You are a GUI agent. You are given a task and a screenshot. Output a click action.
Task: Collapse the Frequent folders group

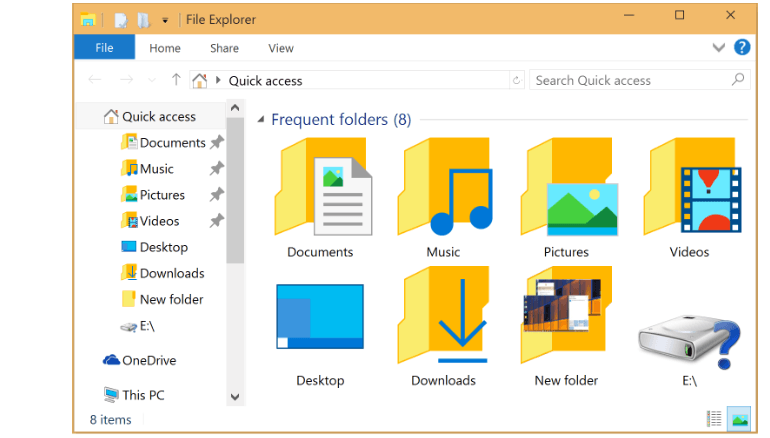click(261, 120)
